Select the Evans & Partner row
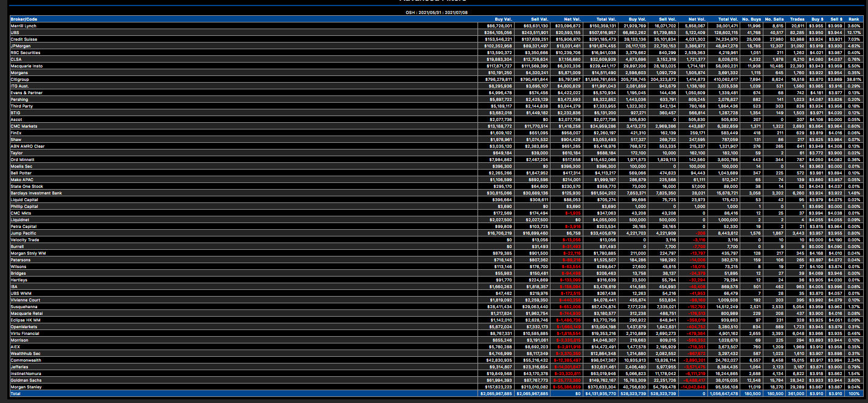This screenshot has width=868, height=403. pyautogui.click(x=436, y=93)
